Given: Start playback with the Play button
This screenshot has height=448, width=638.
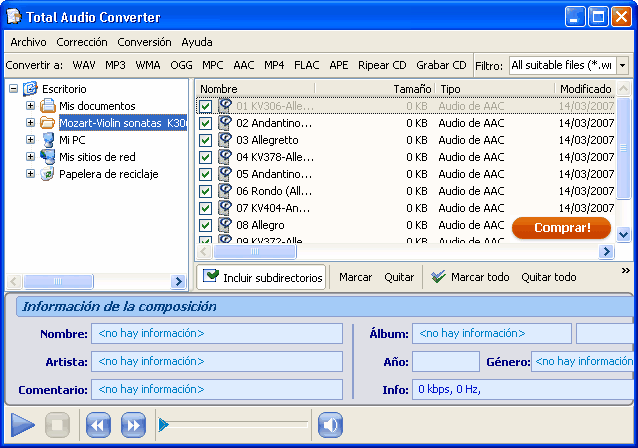Looking at the screenshot, I should click(x=22, y=425).
